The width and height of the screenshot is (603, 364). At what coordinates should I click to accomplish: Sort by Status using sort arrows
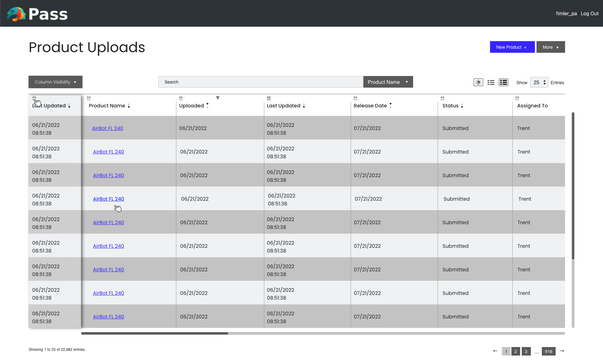click(x=462, y=106)
